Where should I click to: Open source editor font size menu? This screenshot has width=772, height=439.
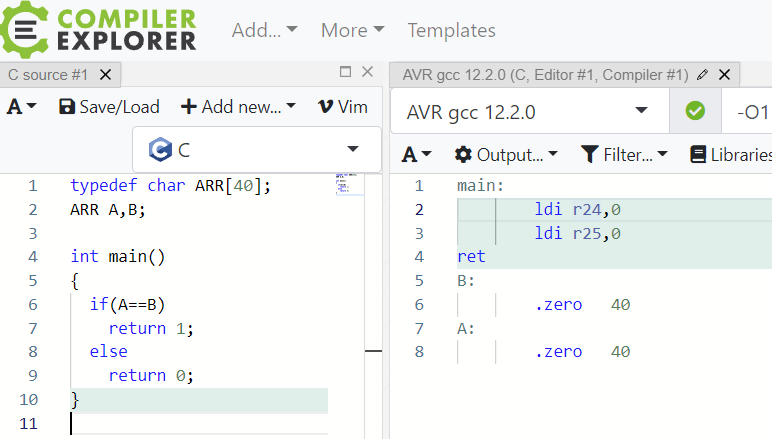point(22,107)
